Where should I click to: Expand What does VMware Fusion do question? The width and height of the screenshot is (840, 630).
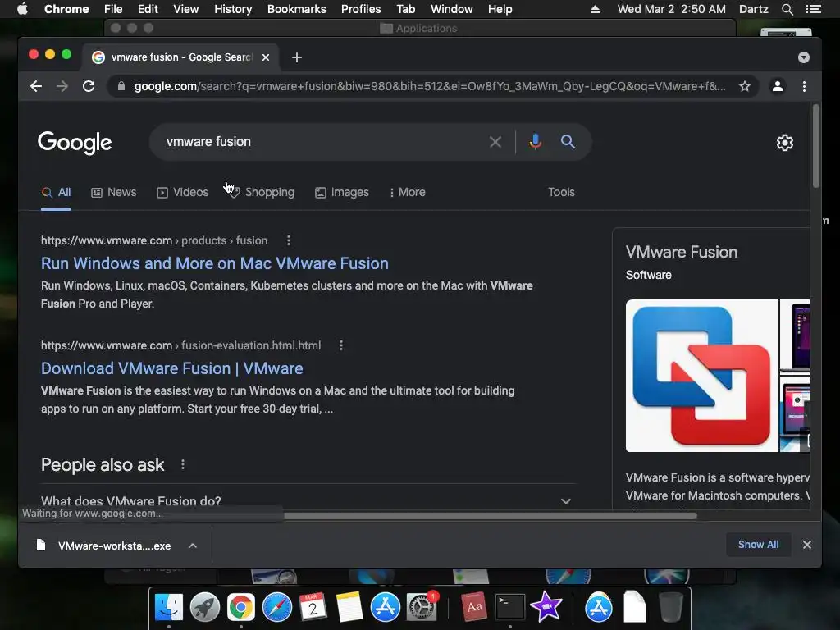308,501
